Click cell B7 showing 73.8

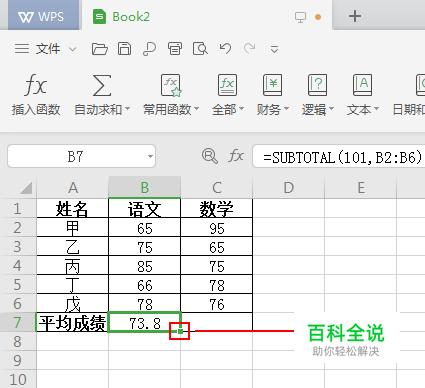point(145,323)
